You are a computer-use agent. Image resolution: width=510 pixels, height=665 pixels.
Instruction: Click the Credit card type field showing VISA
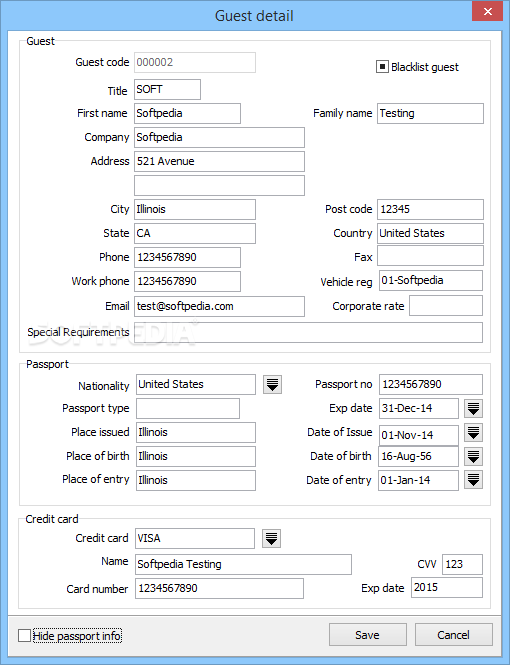coord(195,538)
